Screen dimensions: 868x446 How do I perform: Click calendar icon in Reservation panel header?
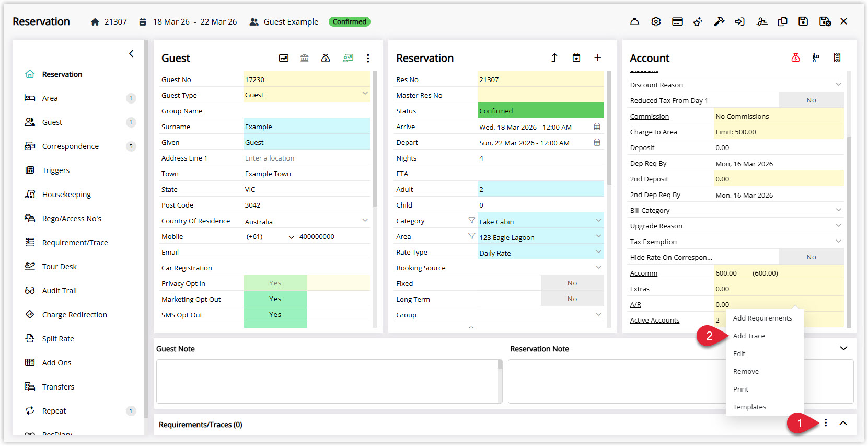coord(576,58)
